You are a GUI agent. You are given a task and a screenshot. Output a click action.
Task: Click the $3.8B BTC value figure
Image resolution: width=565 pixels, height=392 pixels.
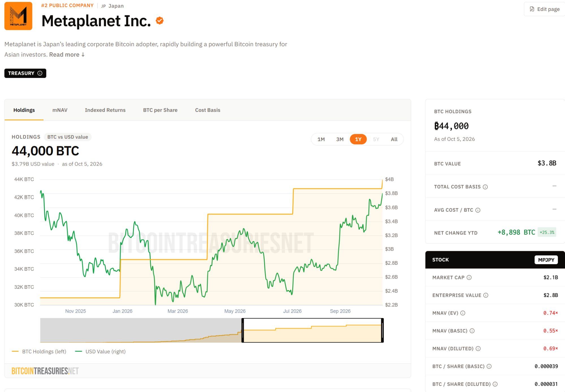click(547, 163)
